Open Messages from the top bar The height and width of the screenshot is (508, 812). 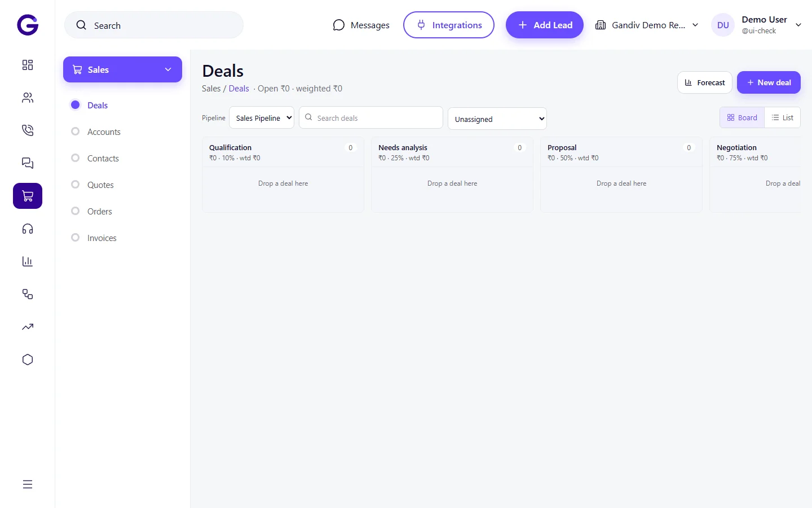[361, 25]
